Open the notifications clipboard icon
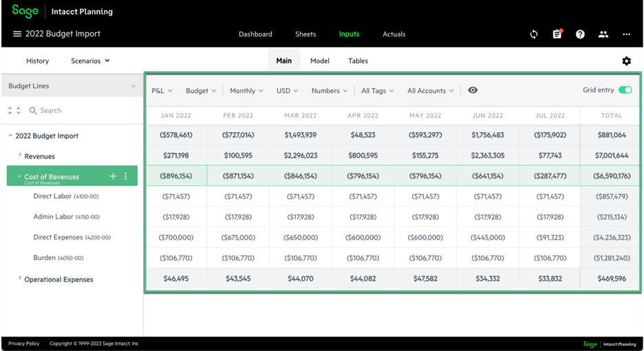Screen dimensions: 644x351 557,34
